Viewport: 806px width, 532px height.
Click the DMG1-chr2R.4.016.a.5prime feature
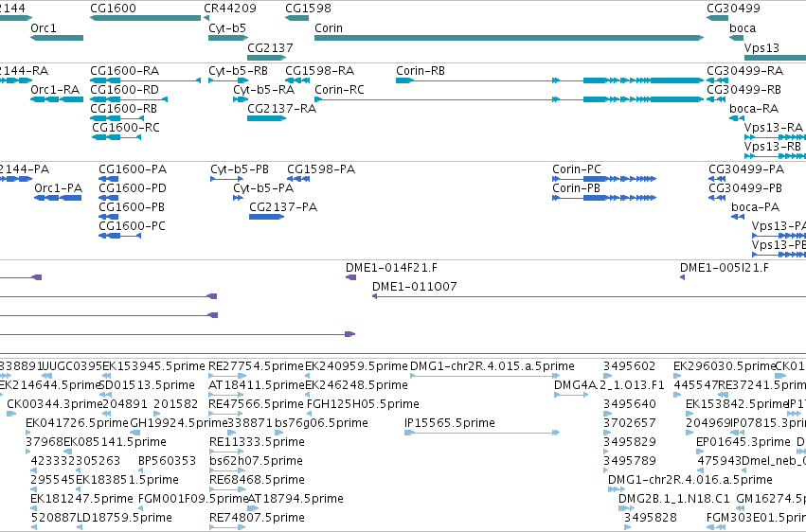617,489
